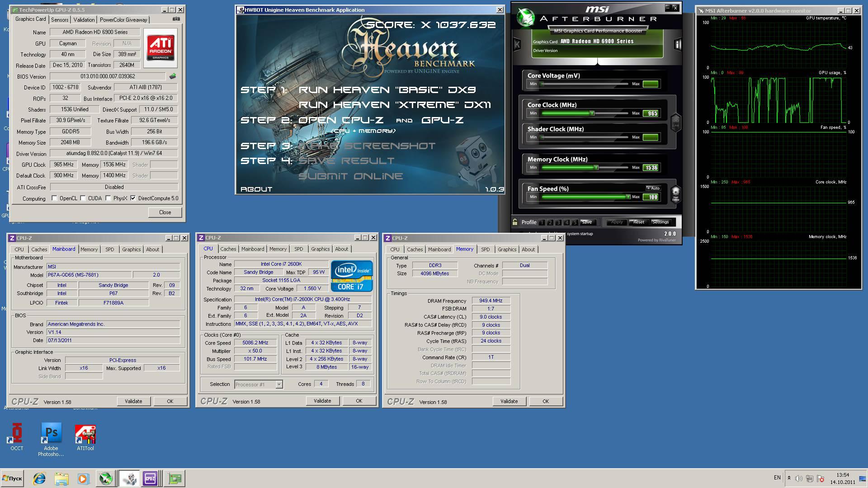This screenshot has height=488, width=868.
Task: Open the Processor #1 selection dropdown
Action: coord(279,385)
